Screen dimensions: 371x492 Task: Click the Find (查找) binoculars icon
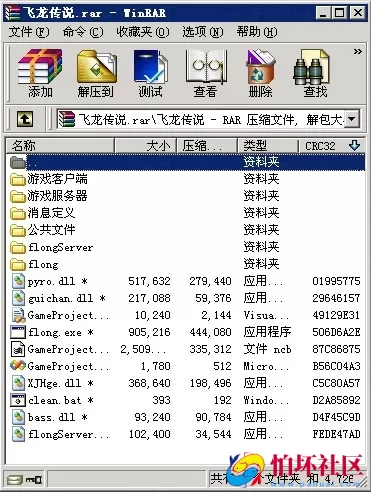pyautogui.click(x=313, y=67)
